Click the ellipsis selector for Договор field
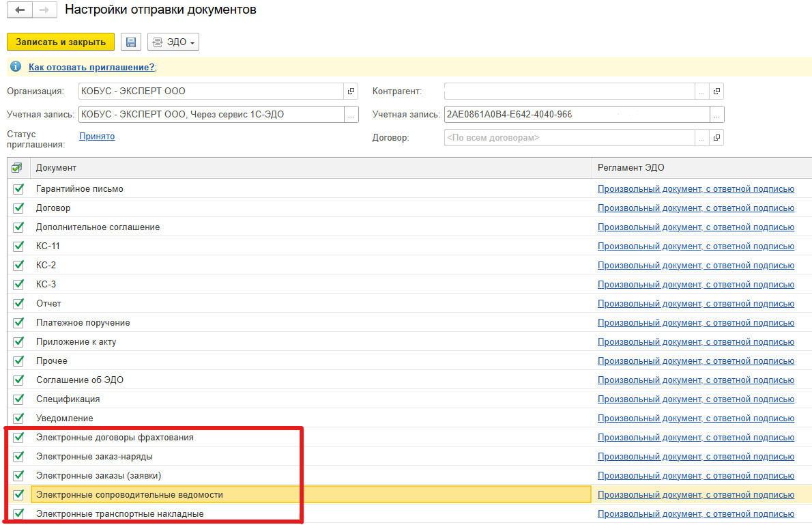Viewport: 812px width, 525px height. tap(701, 138)
